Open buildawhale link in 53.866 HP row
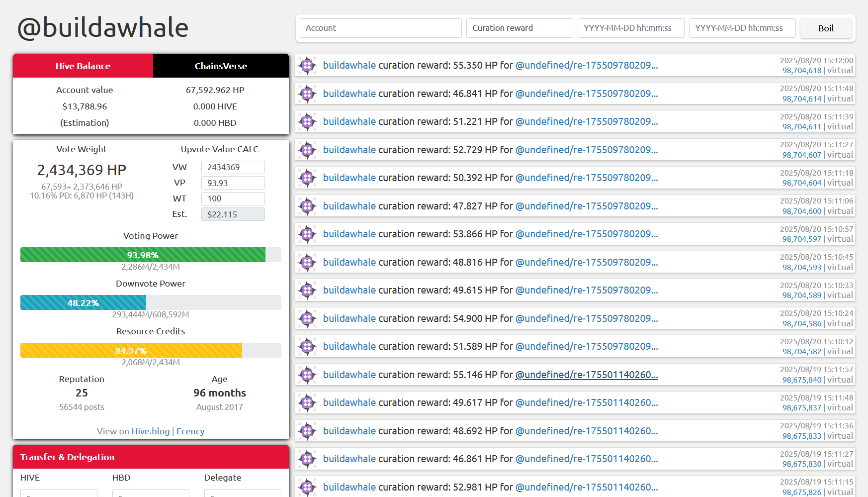This screenshot has width=868, height=497. [349, 234]
